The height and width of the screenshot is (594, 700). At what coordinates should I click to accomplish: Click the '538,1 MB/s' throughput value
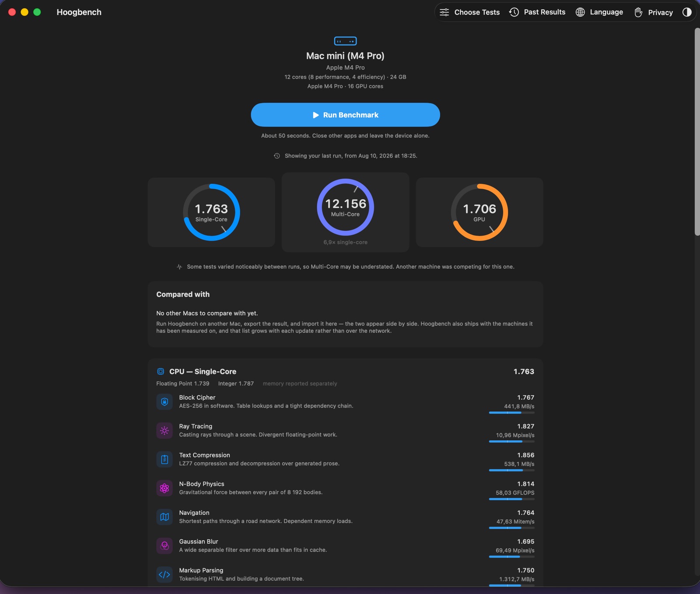click(519, 464)
